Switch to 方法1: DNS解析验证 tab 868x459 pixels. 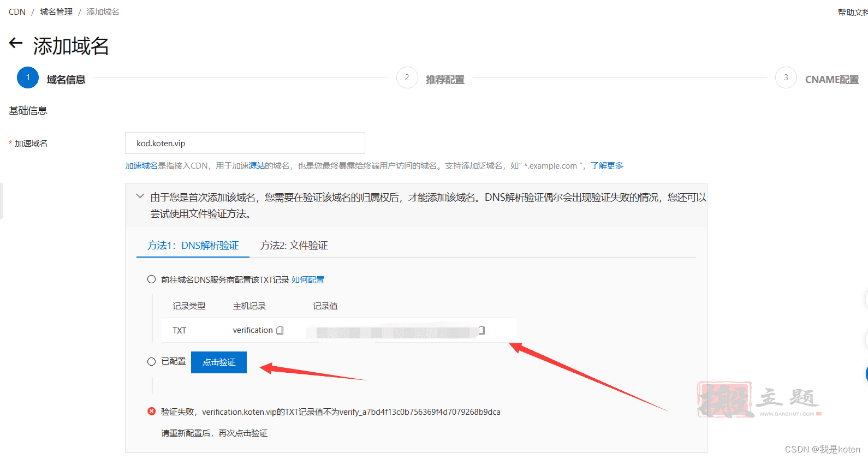point(193,246)
